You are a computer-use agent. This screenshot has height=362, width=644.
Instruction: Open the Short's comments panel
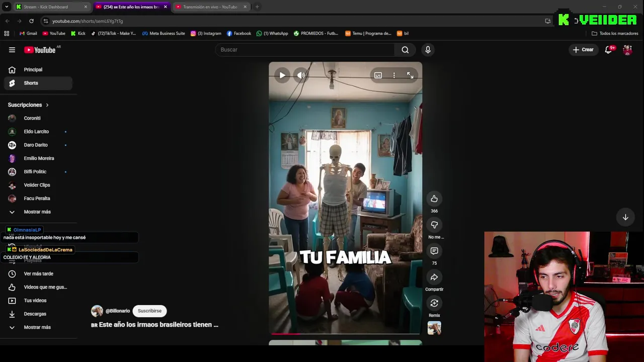tap(434, 251)
